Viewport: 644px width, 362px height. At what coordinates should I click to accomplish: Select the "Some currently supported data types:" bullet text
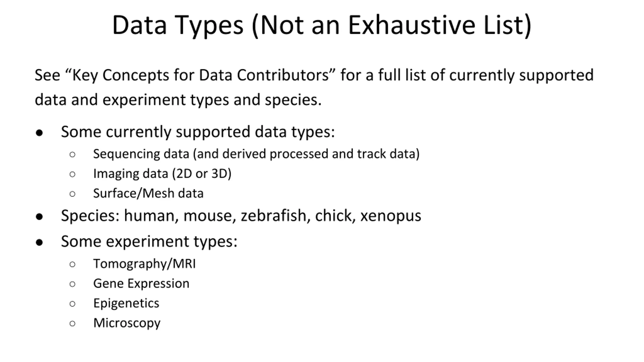(198, 131)
